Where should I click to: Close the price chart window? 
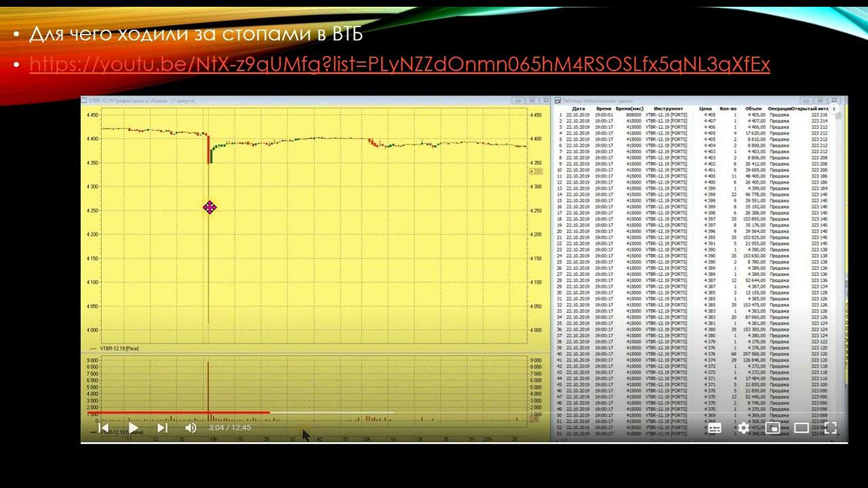tap(546, 100)
